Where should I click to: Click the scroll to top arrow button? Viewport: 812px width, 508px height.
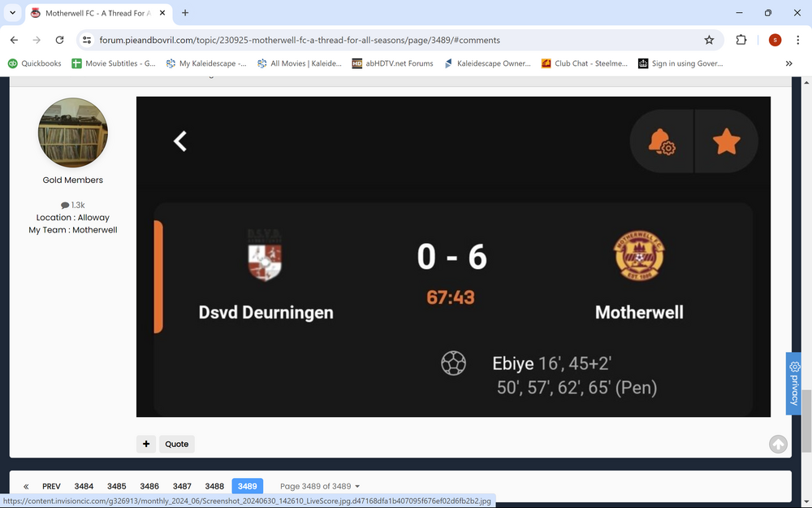778,444
